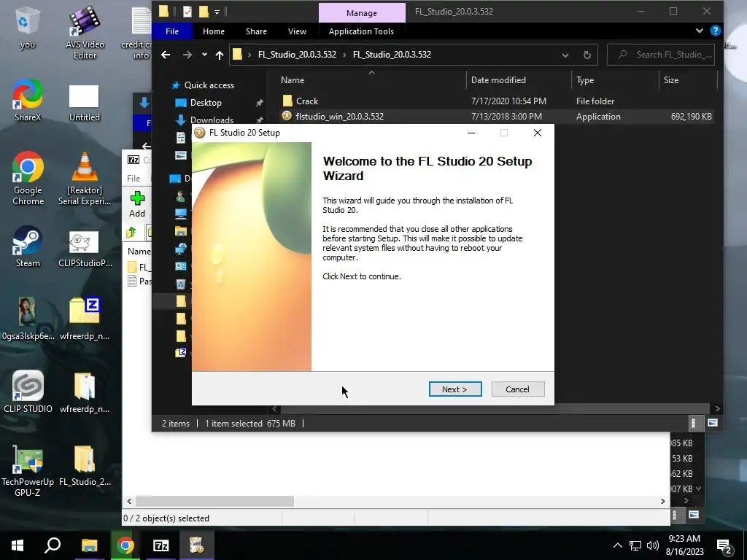
Task: Open ShareX desktop shortcut
Action: coord(27,101)
